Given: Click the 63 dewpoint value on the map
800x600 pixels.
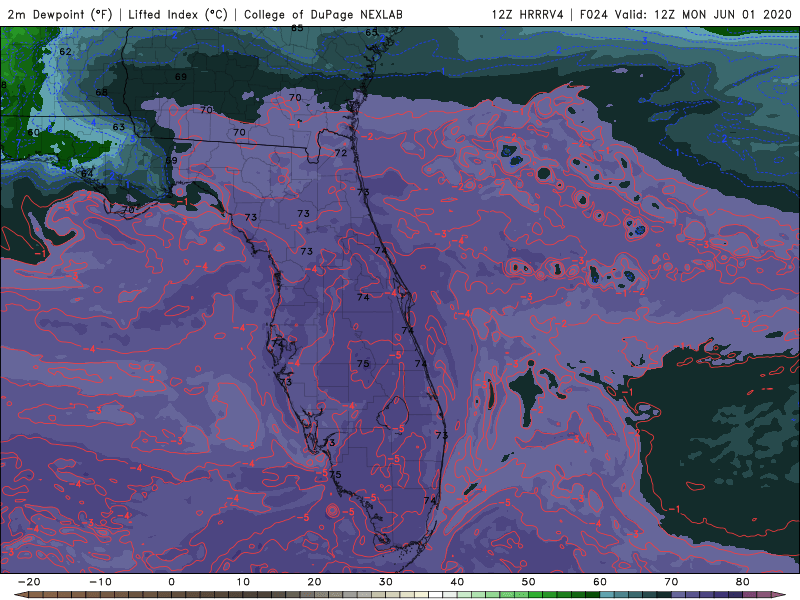Looking at the screenshot, I should pyautogui.click(x=118, y=127).
